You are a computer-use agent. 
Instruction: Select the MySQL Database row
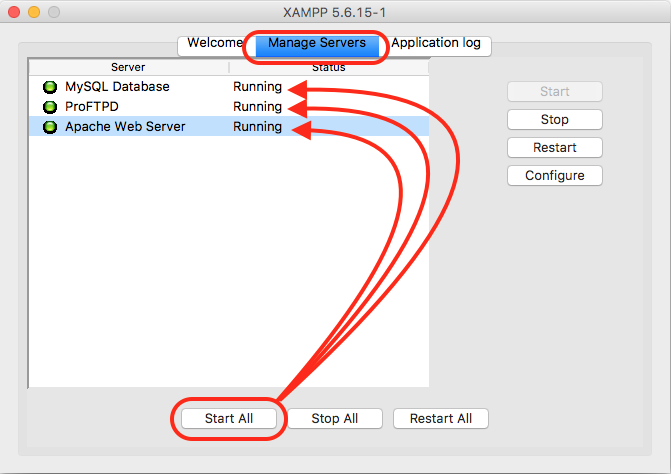[229, 87]
